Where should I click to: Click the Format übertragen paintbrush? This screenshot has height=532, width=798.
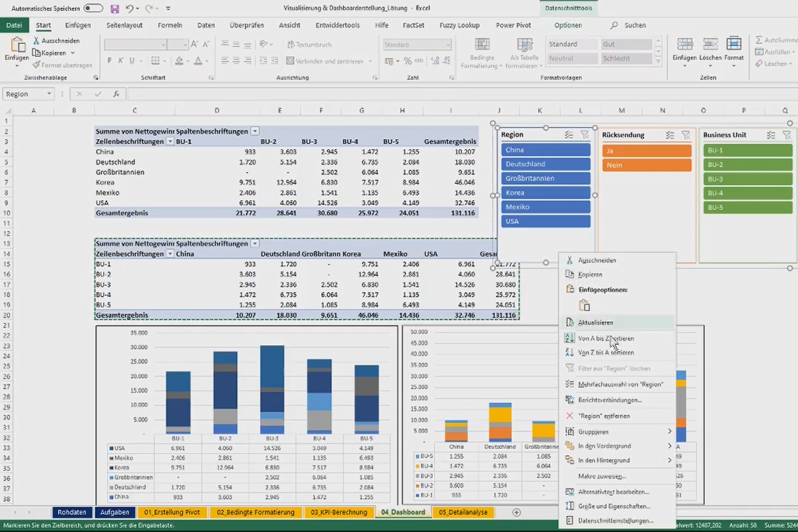click(62, 65)
